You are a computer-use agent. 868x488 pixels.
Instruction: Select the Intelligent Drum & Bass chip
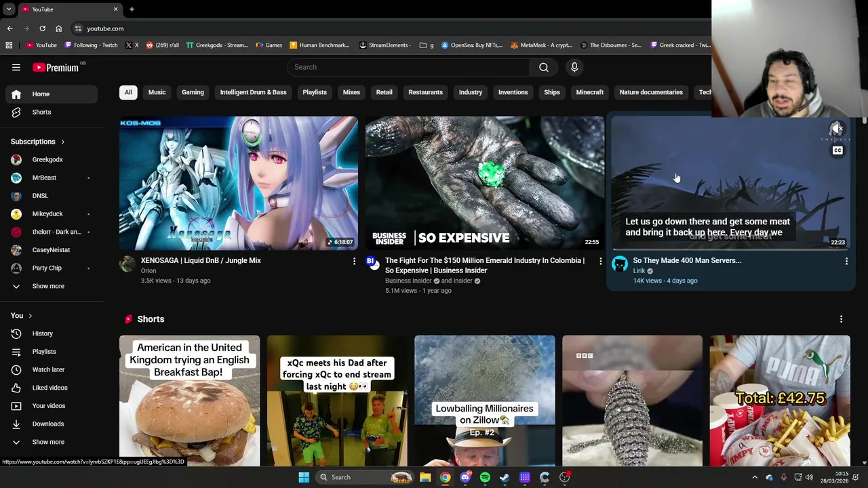[x=253, y=92]
